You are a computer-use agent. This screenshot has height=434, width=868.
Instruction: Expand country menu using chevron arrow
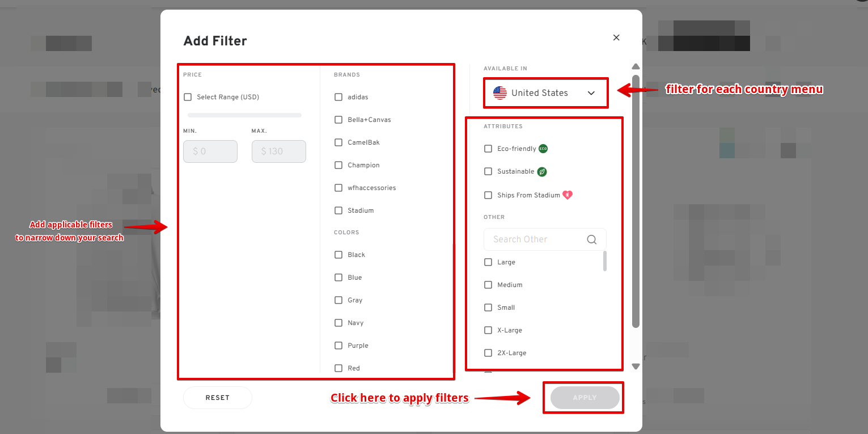(591, 93)
